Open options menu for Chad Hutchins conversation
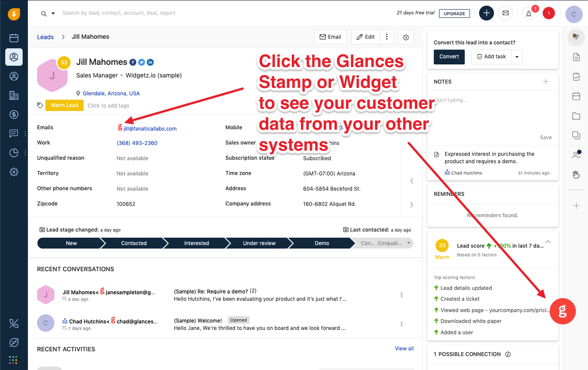Image resolution: width=588 pixels, height=370 pixels. click(x=402, y=324)
